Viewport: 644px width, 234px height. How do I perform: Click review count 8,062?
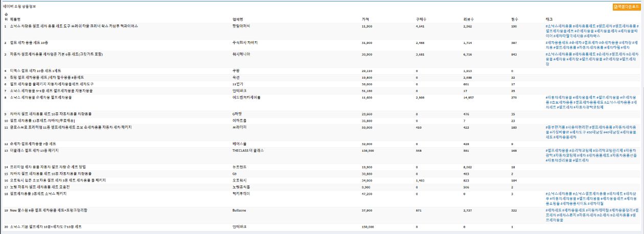click(x=468, y=167)
